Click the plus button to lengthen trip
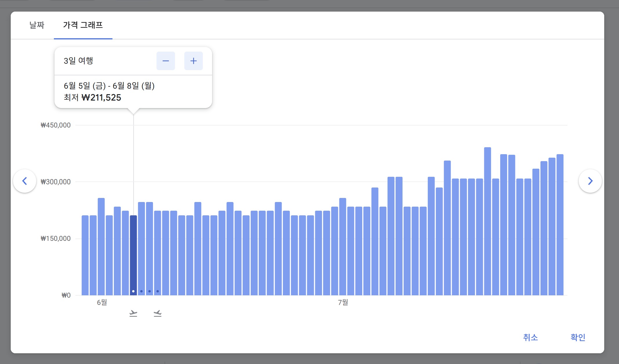Viewport: 619px width, 364px height. [193, 61]
